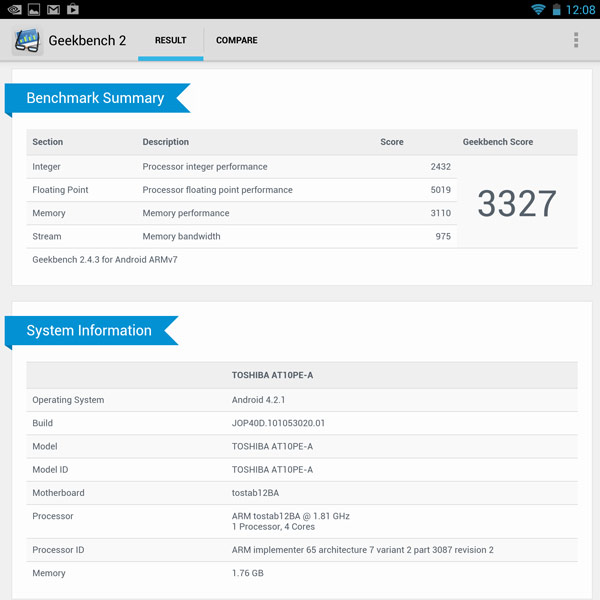The width and height of the screenshot is (600, 600).
Task: Tap the Floating Point score 5019
Action: click(x=440, y=190)
